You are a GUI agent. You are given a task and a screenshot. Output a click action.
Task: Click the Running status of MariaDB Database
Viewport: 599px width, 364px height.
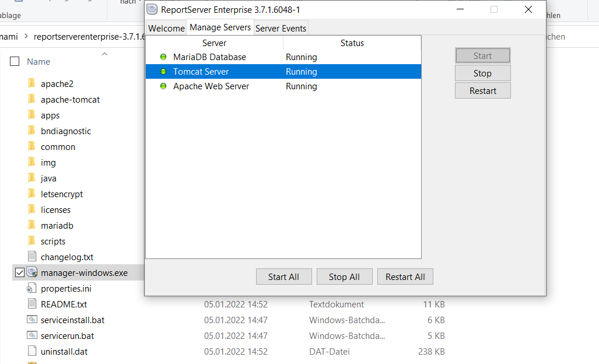[x=302, y=57]
